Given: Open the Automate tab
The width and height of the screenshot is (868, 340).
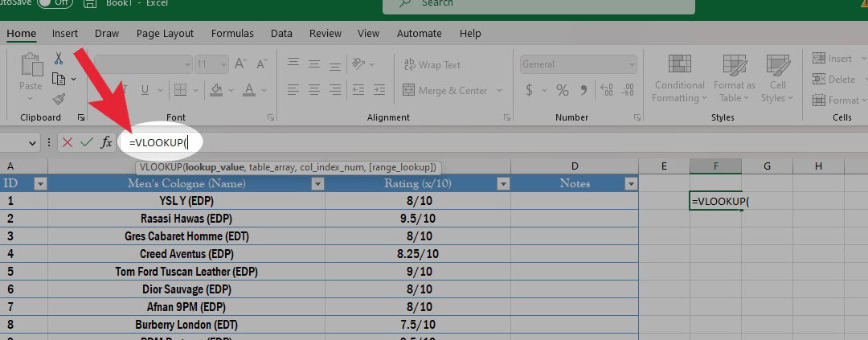Looking at the screenshot, I should [419, 33].
